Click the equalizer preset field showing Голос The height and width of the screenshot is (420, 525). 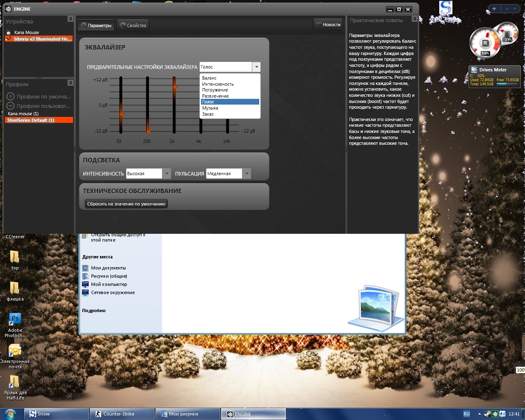(x=226, y=67)
